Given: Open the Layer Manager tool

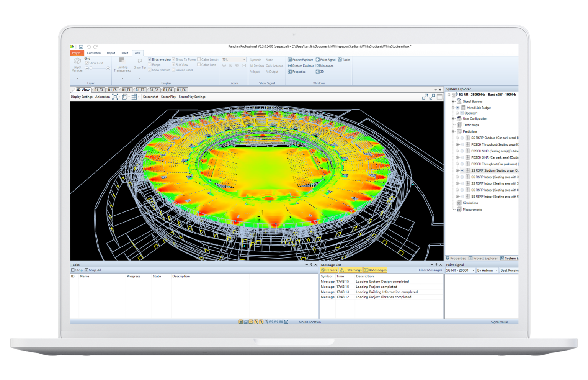Looking at the screenshot, I should tap(77, 61).
